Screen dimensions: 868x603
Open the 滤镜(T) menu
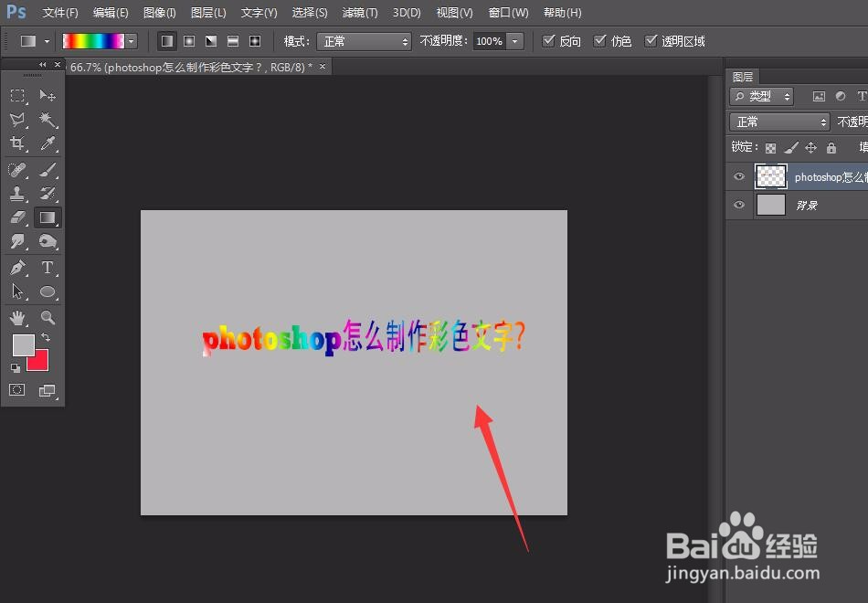coord(360,12)
